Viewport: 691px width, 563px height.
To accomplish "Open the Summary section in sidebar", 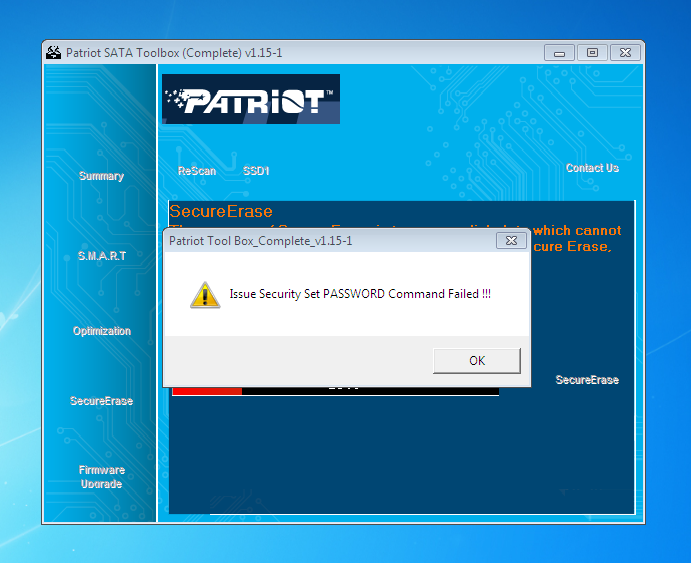I will coord(101,176).
